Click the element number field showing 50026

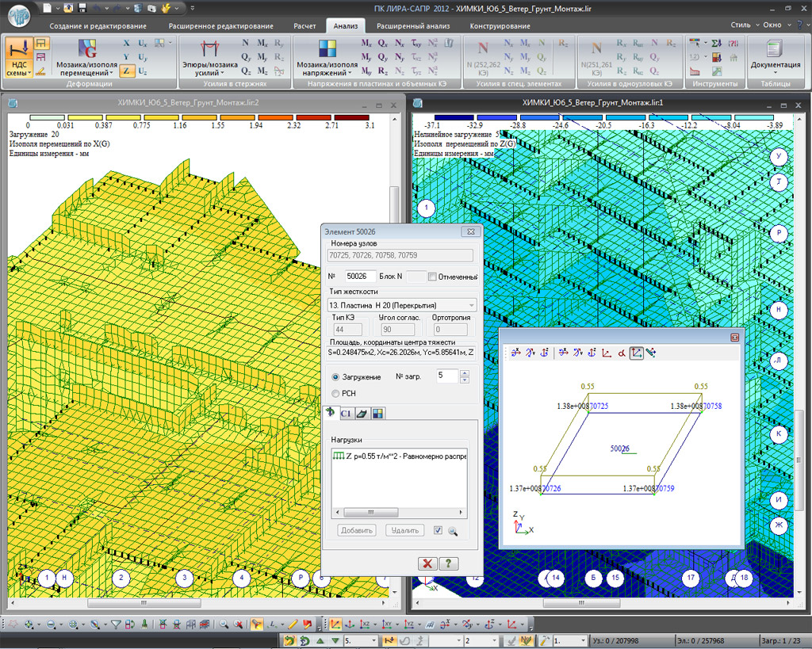pos(359,277)
